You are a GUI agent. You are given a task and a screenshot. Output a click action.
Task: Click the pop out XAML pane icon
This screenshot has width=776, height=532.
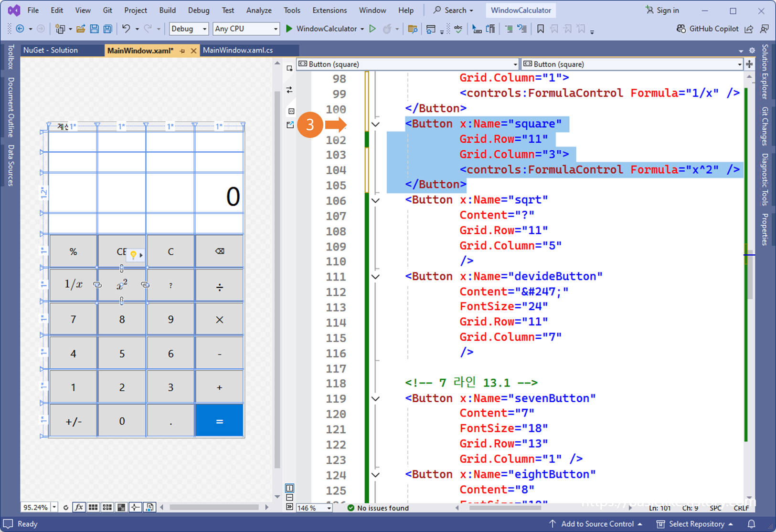click(x=290, y=125)
